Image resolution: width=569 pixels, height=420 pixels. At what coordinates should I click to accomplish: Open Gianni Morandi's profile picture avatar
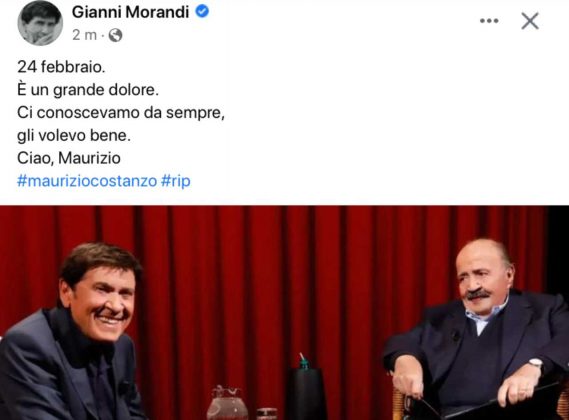(x=40, y=23)
